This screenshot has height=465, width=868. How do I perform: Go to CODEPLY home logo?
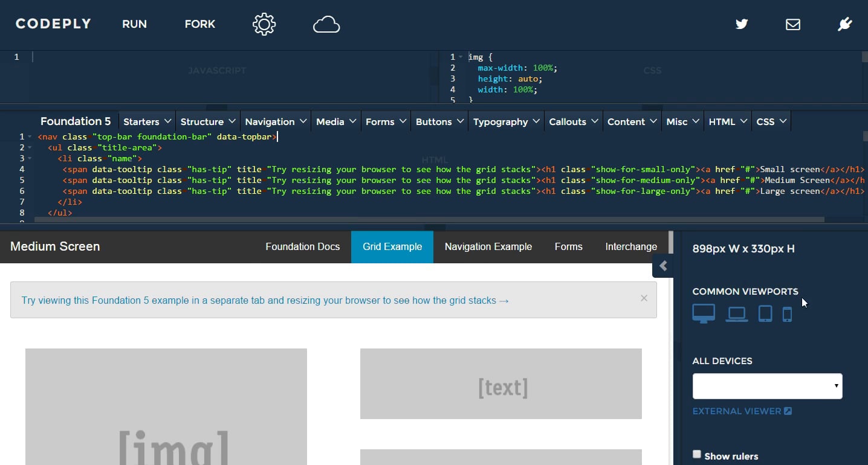pos(53,24)
